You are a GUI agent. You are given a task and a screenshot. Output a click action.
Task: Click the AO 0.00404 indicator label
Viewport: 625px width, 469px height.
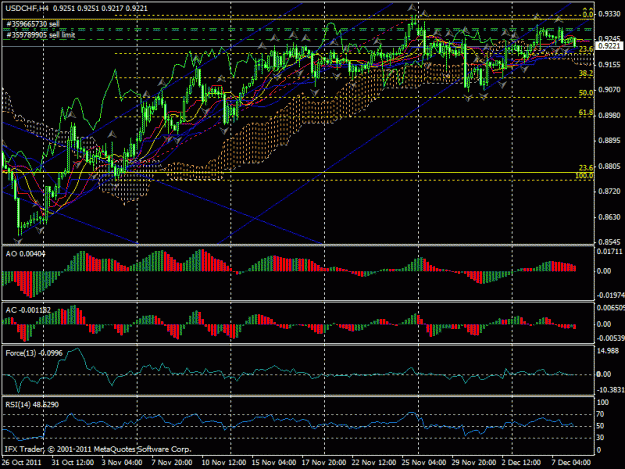[26, 254]
